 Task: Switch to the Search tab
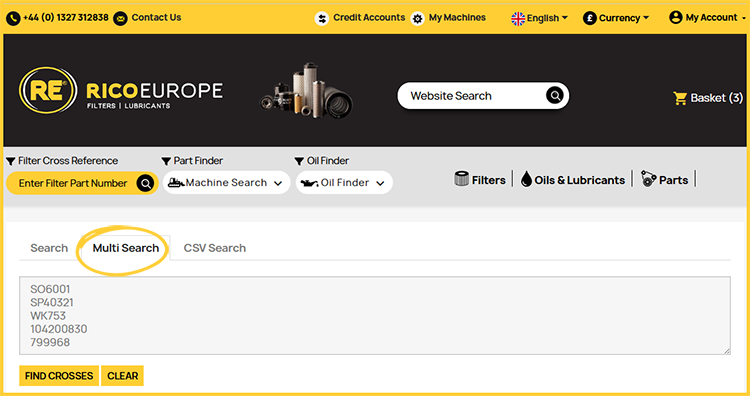click(x=49, y=248)
